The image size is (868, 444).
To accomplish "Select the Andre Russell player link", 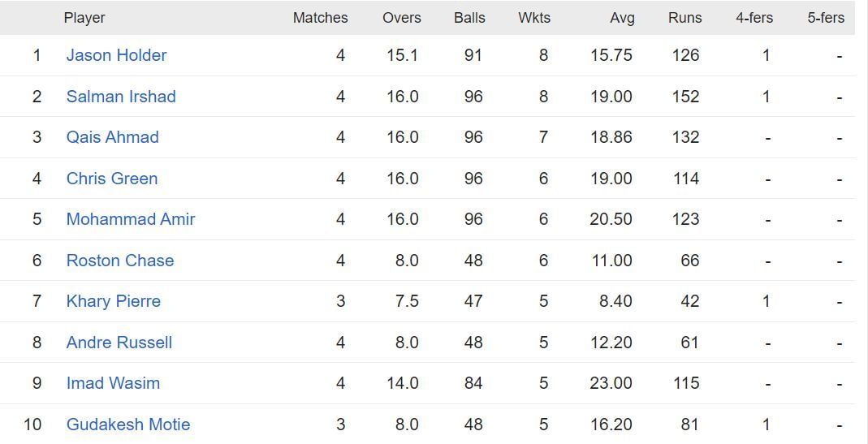I will point(119,343).
